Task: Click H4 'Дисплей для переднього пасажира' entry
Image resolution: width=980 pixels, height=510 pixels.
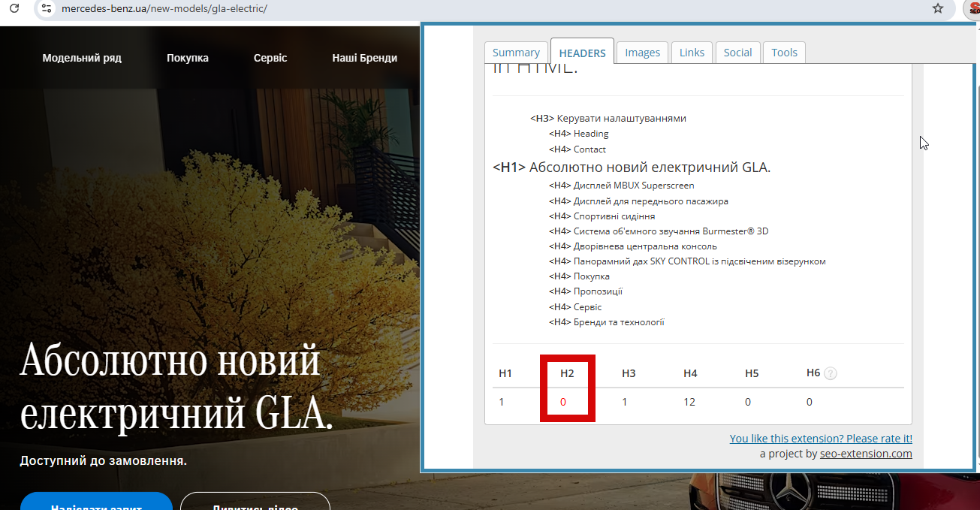Action: (x=638, y=201)
